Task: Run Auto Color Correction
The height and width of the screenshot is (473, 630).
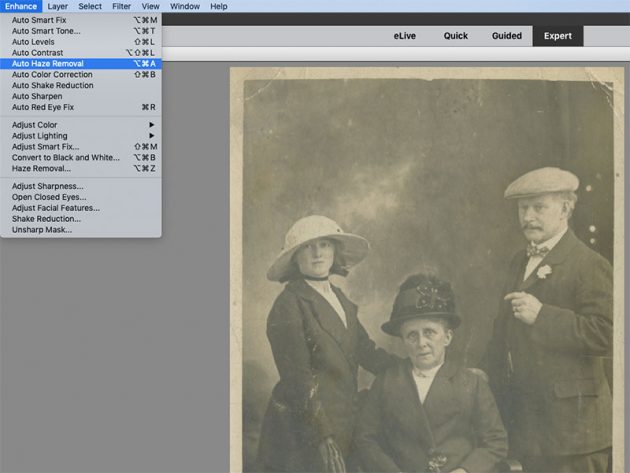Action: tap(81, 74)
